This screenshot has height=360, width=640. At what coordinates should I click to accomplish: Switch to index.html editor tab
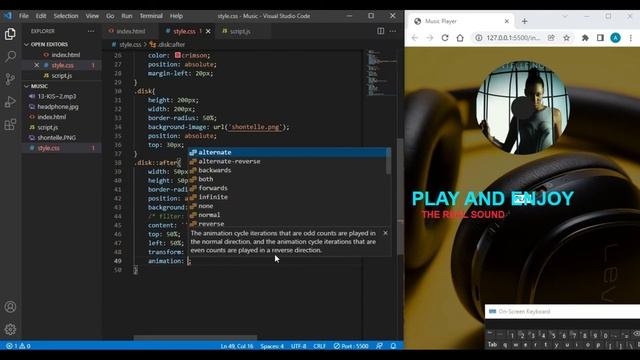tap(130, 31)
